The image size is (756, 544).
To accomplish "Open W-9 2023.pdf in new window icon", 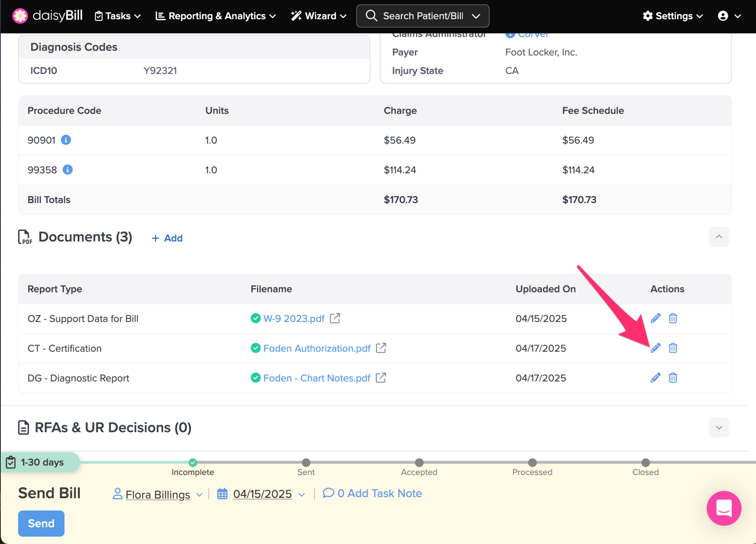I will (335, 318).
